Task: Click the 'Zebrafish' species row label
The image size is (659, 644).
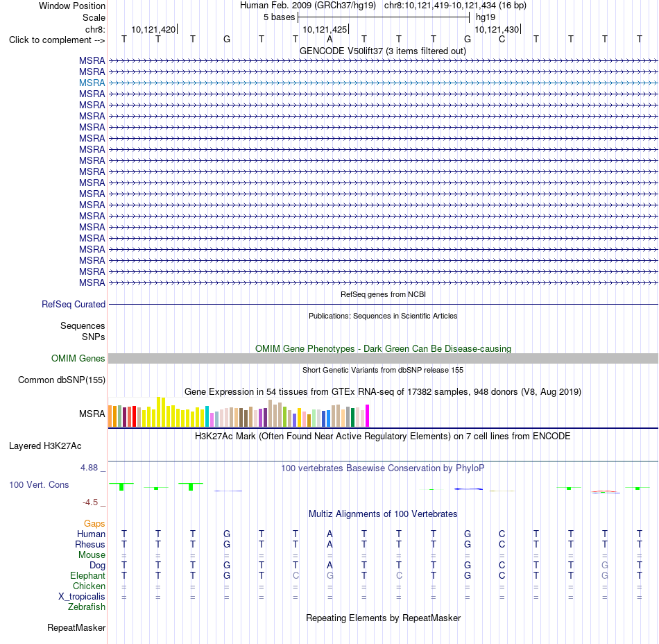Action: (x=87, y=607)
